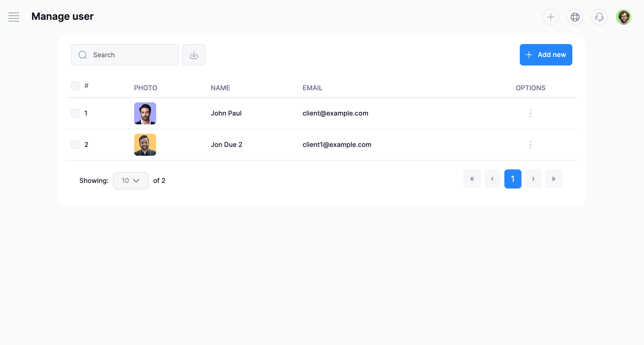Check the checkbox for row 1
Screen dimensions: 644x345
(x=75, y=113)
